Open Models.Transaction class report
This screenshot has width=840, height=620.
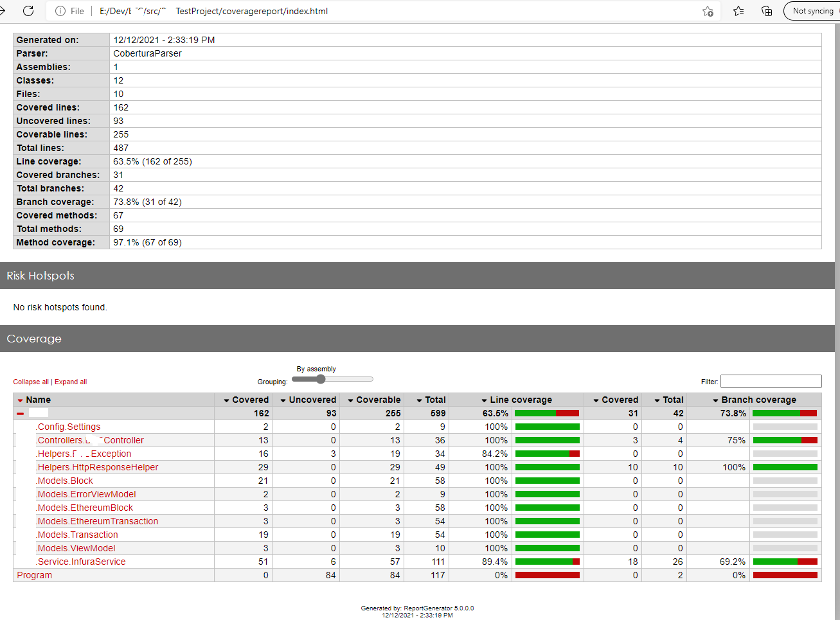(x=77, y=535)
